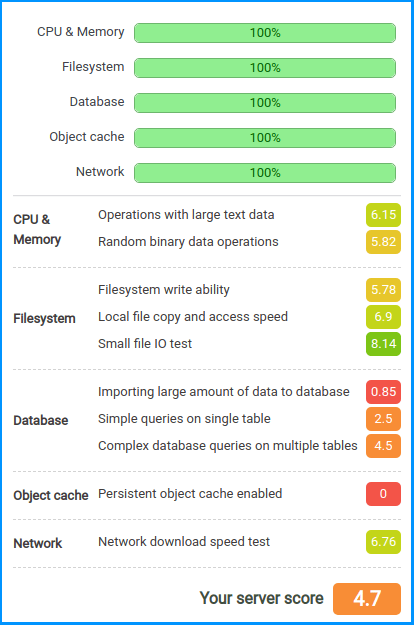
Task: Click the red 0 object cache badge
Action: [x=383, y=494]
